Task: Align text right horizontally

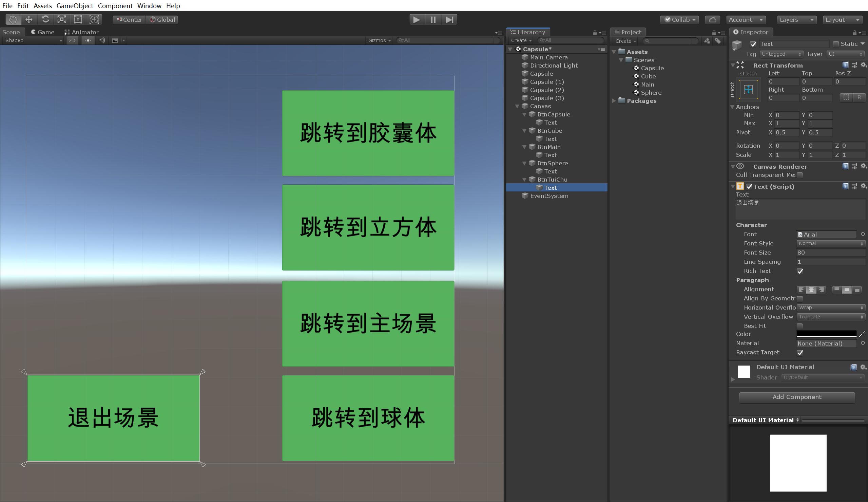Action: point(822,290)
